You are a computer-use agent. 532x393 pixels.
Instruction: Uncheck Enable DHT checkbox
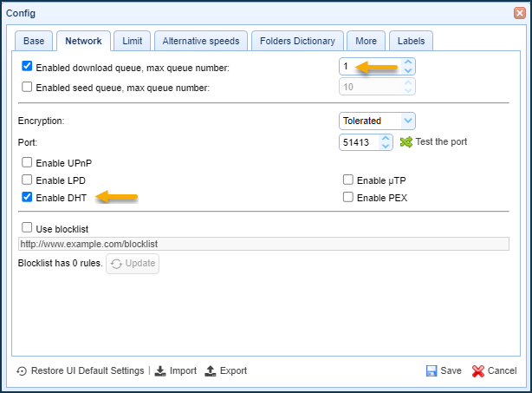27,197
